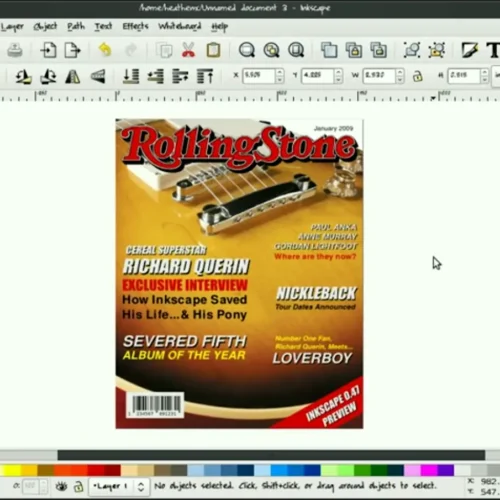Open the Whiteboard menu
500x500 pixels.
click(180, 27)
